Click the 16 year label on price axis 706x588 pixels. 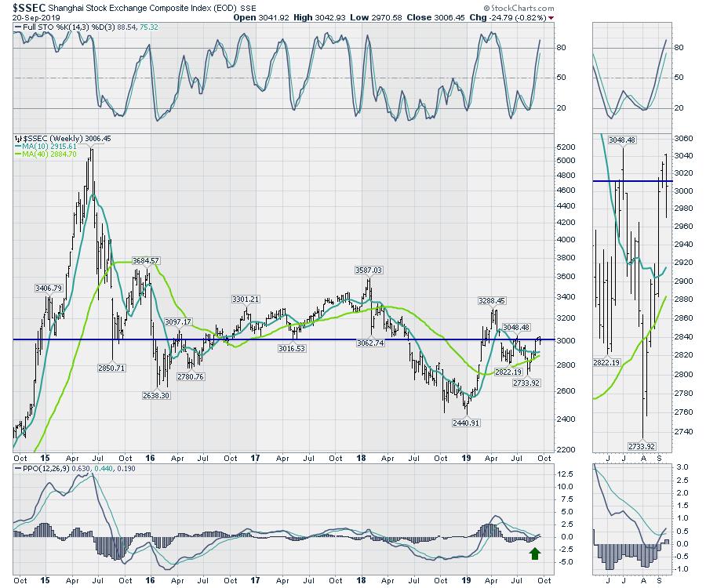pos(151,458)
